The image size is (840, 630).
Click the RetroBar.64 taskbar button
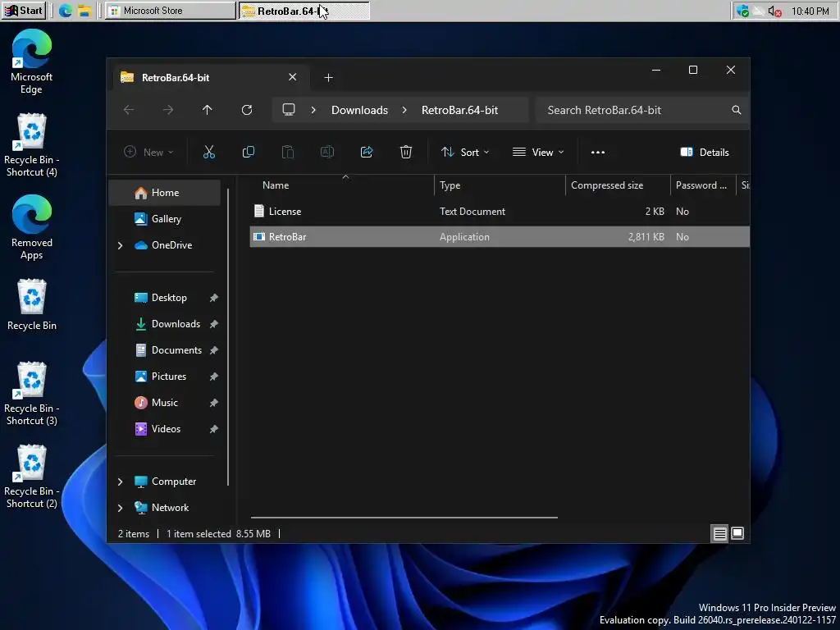pos(304,11)
